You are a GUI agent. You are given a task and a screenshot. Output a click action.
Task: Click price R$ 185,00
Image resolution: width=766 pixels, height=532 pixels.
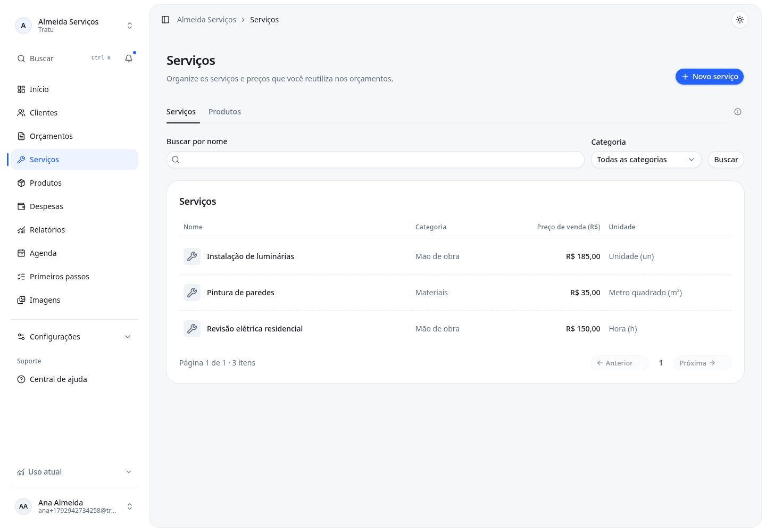coord(583,256)
